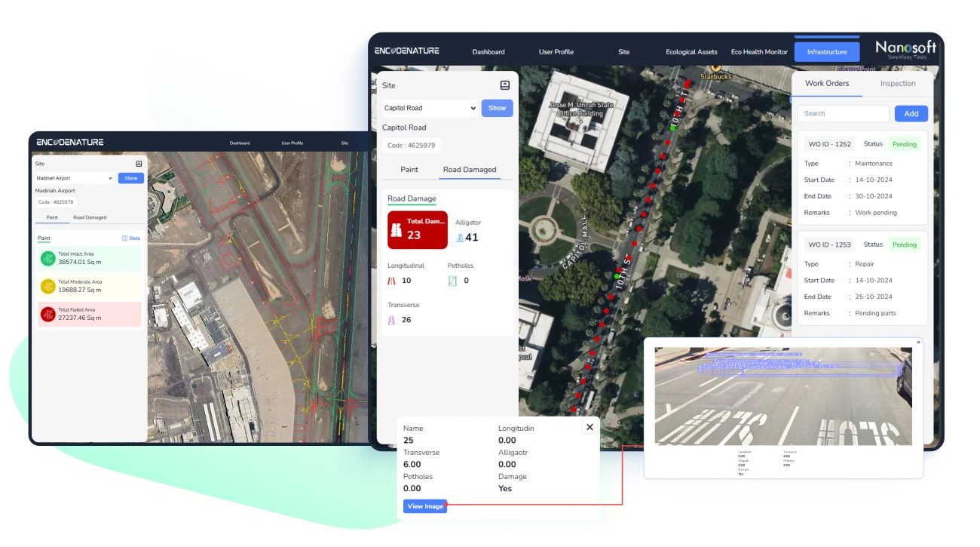Click the Add button in Work Orders
This screenshot has width=980, height=547.
pos(911,113)
